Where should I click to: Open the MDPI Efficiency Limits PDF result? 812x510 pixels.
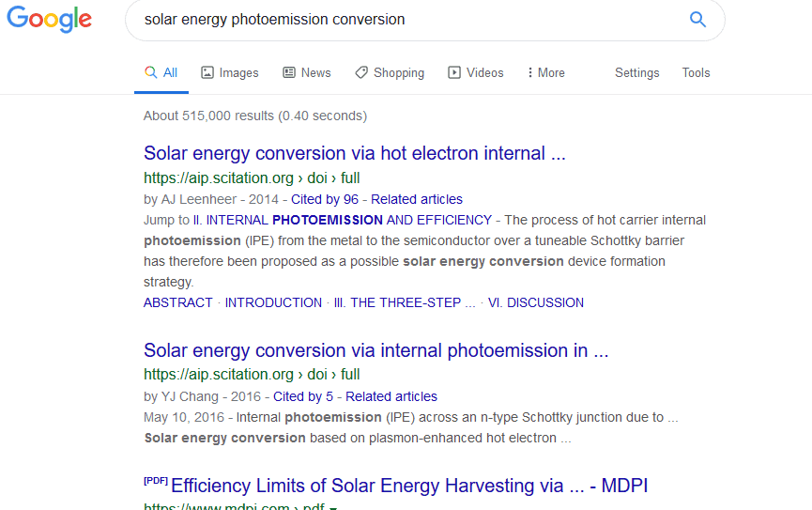tap(408, 486)
